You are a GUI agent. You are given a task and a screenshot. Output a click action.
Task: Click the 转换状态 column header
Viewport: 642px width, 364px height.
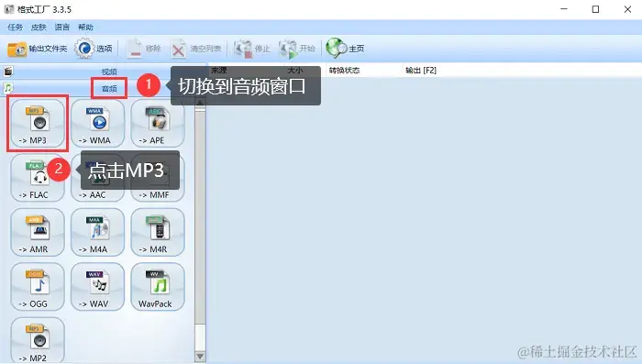click(x=344, y=71)
